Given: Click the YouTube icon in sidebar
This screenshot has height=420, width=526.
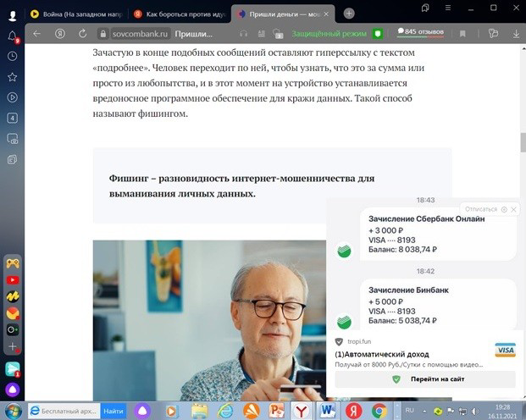Looking at the screenshot, I should [x=13, y=279].
